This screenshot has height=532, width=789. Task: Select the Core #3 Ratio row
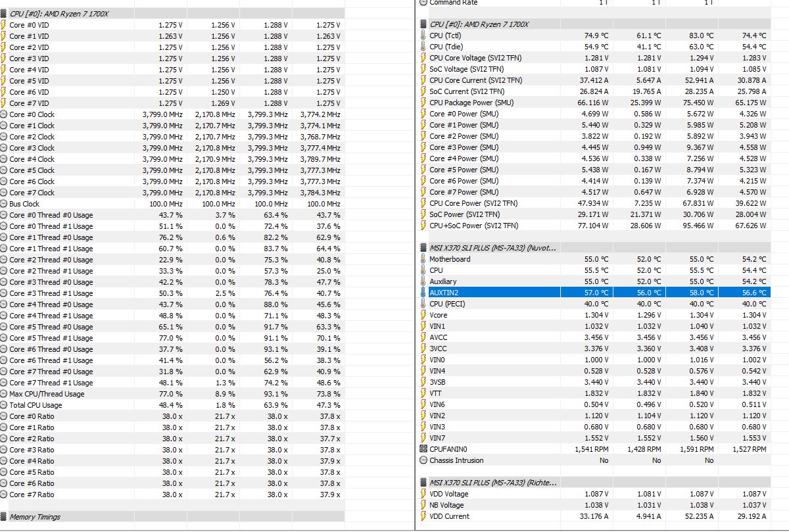[172, 450]
